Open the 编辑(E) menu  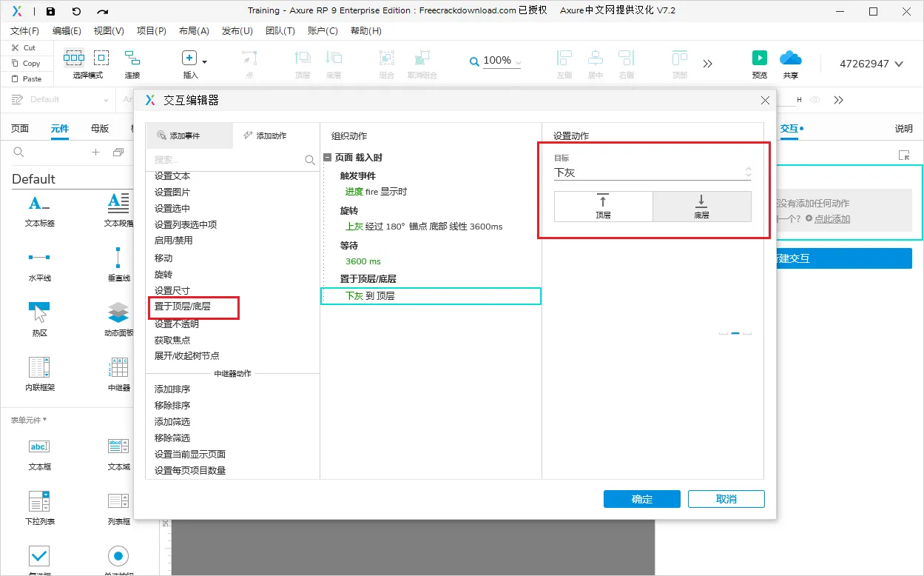tap(67, 31)
